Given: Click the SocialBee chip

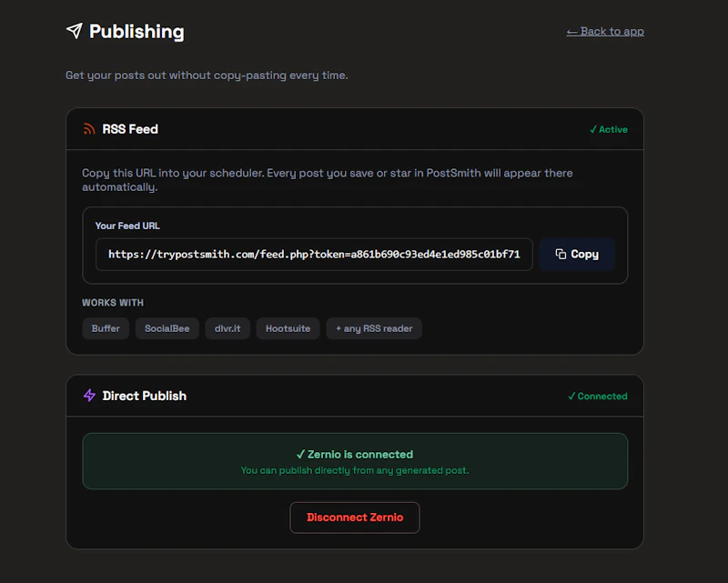Looking at the screenshot, I should coord(167,328).
